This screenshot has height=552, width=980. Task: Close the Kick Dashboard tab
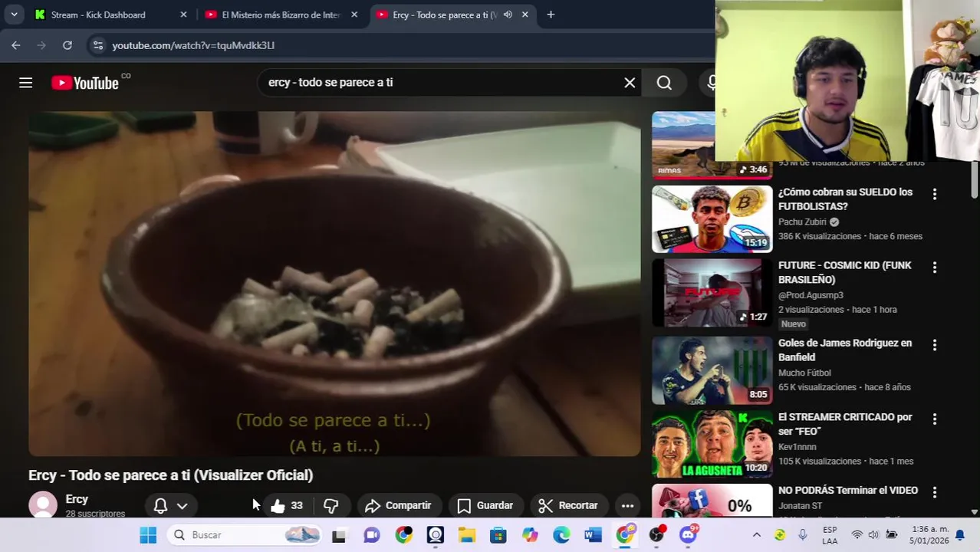[183, 15]
